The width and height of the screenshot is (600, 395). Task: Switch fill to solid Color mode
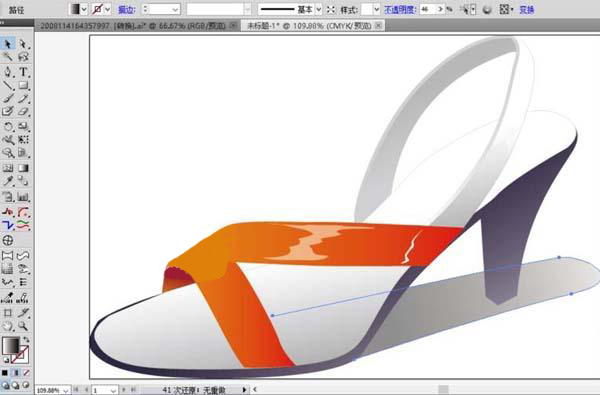tap(5, 372)
